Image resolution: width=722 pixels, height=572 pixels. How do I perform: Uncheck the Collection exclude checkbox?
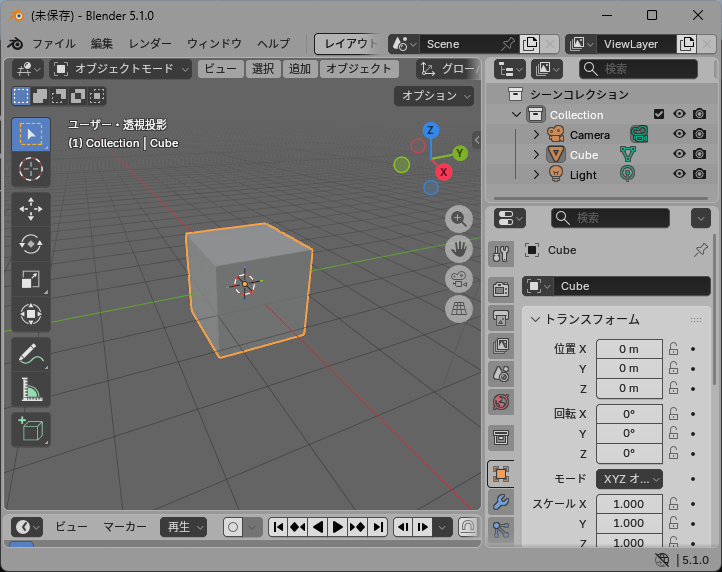point(658,114)
